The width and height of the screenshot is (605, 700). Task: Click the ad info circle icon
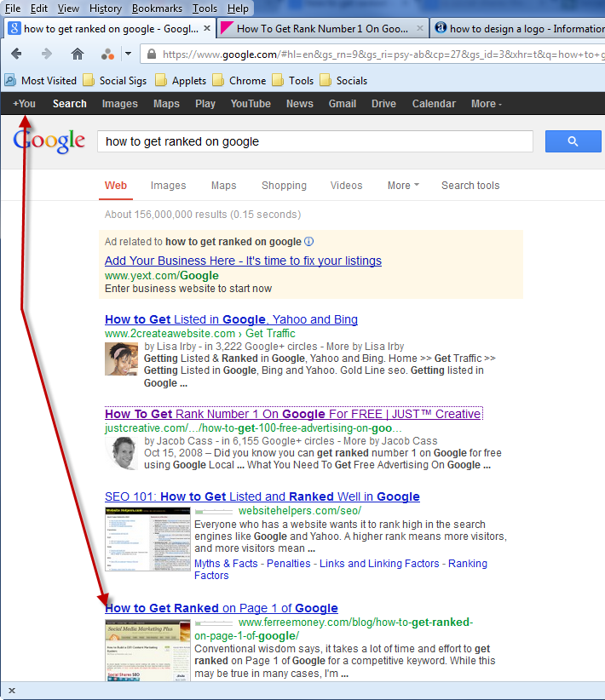click(308, 242)
